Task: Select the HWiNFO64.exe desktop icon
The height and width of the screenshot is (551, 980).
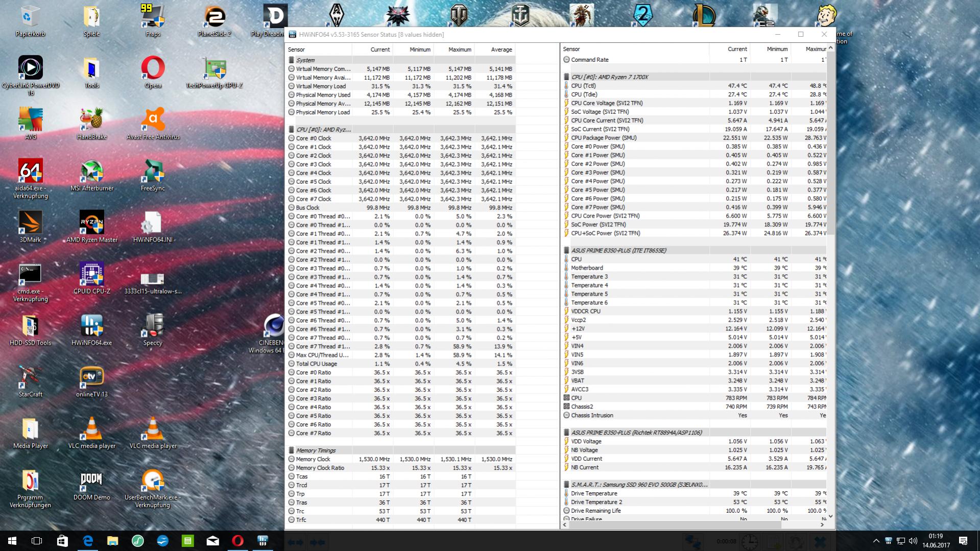Action: tap(91, 330)
